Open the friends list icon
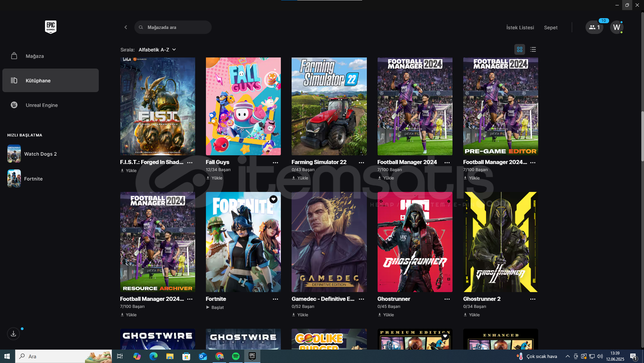 click(594, 27)
